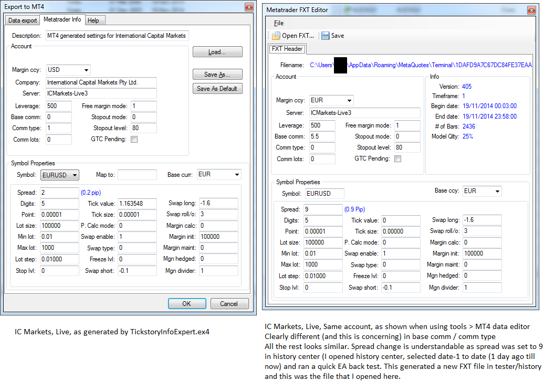The width and height of the screenshot is (555, 392).
Task: Click the Version value 405
Action: pos(467,87)
